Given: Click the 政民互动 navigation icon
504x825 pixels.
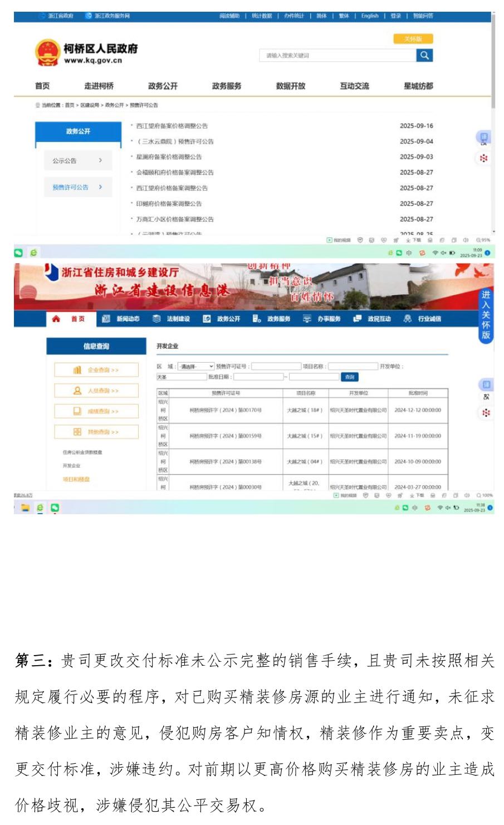Looking at the screenshot, I should pyautogui.click(x=358, y=319).
